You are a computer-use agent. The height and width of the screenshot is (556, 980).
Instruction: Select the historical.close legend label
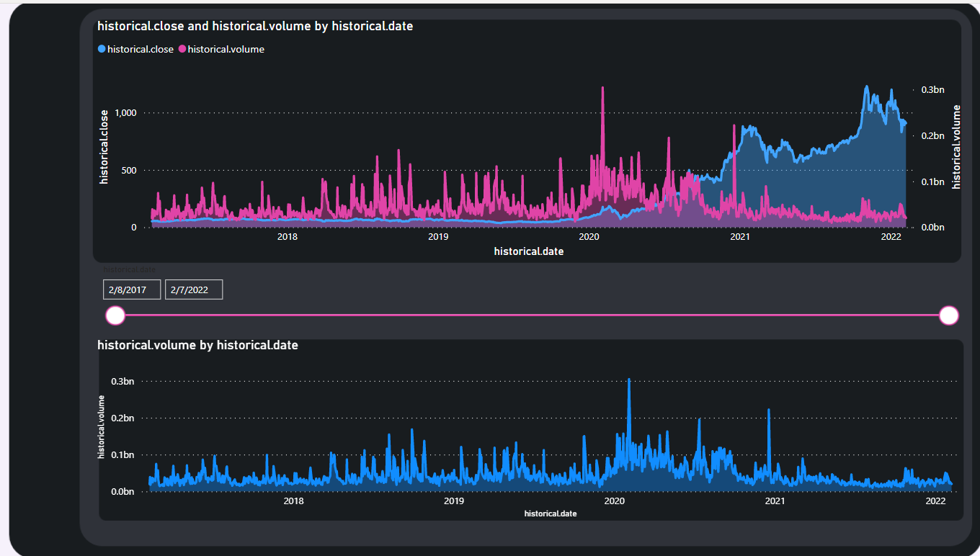tap(141, 49)
